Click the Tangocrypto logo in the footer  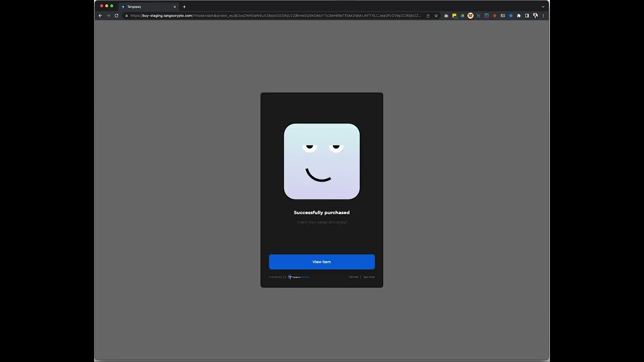coord(298,277)
